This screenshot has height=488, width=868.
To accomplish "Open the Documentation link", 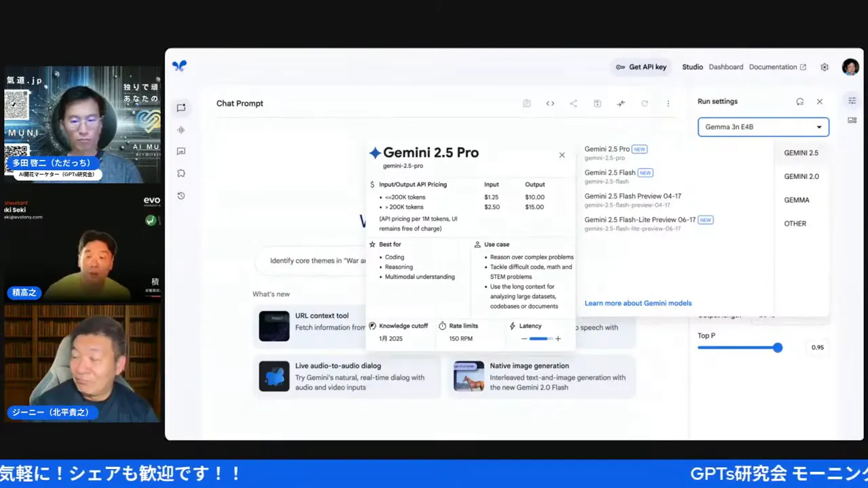I will pos(777,67).
